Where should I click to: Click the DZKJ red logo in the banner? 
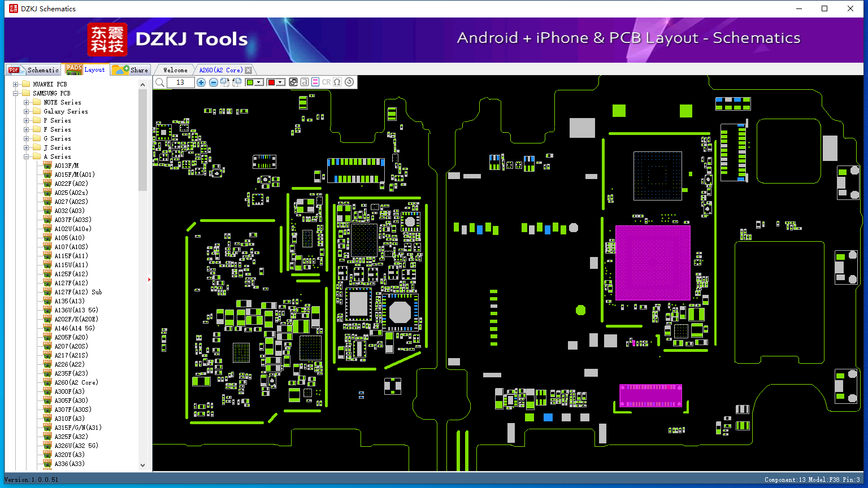click(107, 40)
